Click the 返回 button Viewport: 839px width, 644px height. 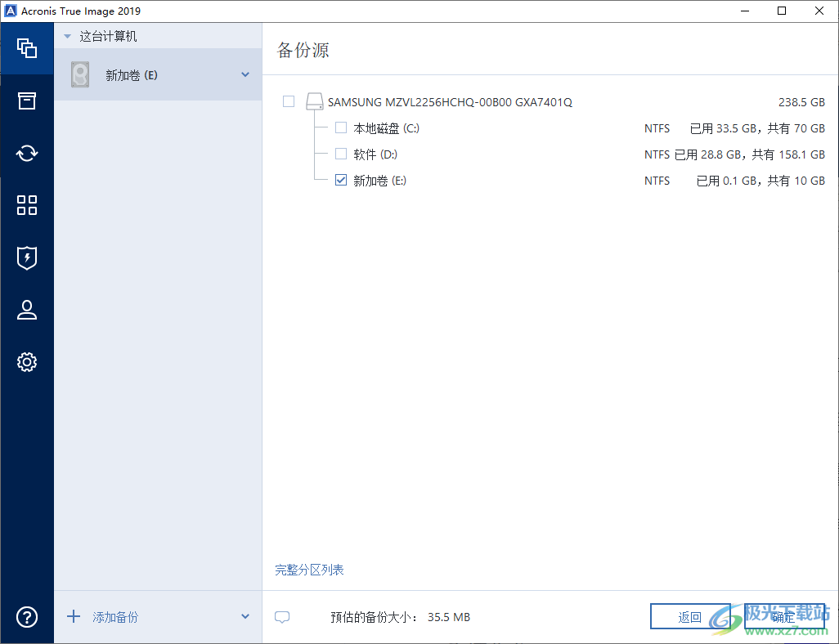pyautogui.click(x=689, y=617)
